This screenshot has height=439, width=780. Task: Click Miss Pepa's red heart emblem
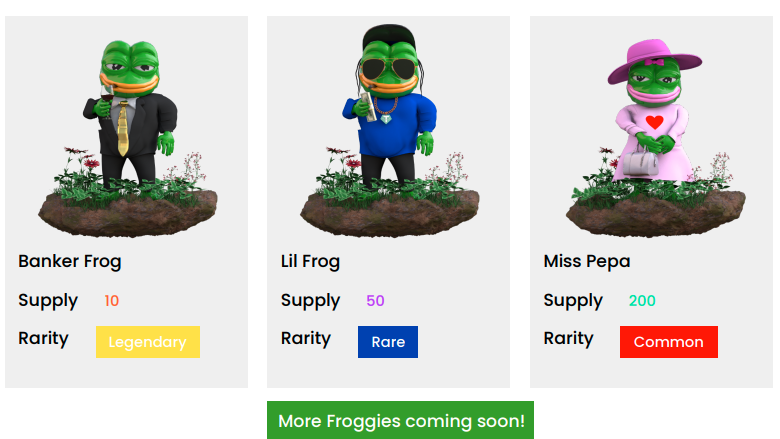pos(655,122)
